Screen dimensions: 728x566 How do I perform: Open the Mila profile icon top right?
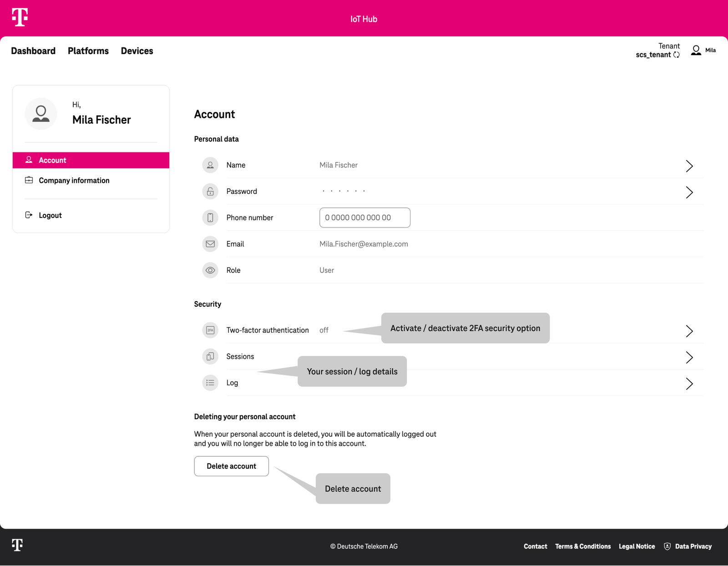[x=695, y=50]
